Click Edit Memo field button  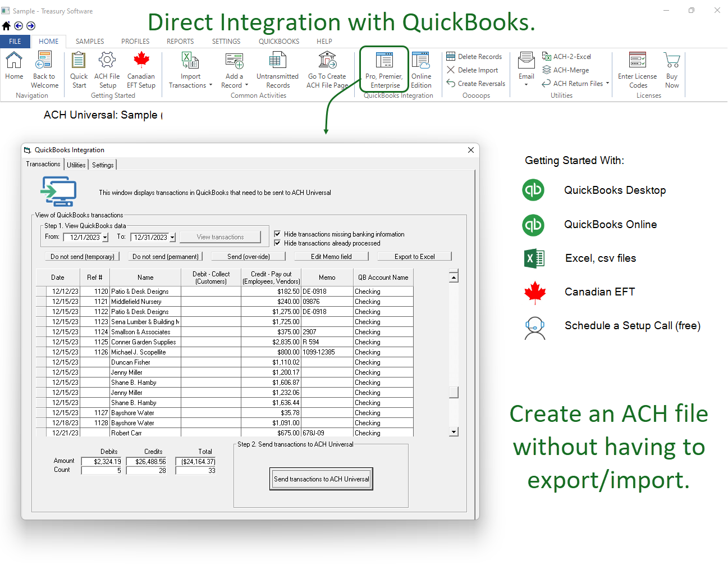tap(332, 257)
